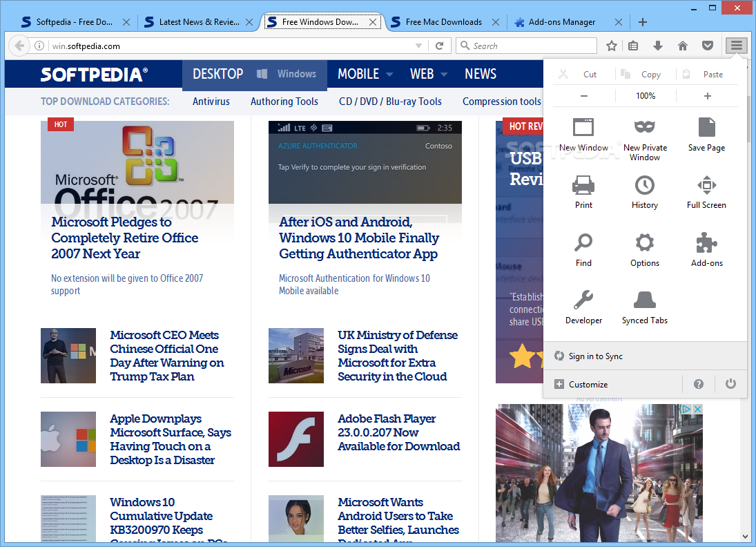756x547 pixels.
Task: Bookmark this page with star icon
Action: pos(611,46)
